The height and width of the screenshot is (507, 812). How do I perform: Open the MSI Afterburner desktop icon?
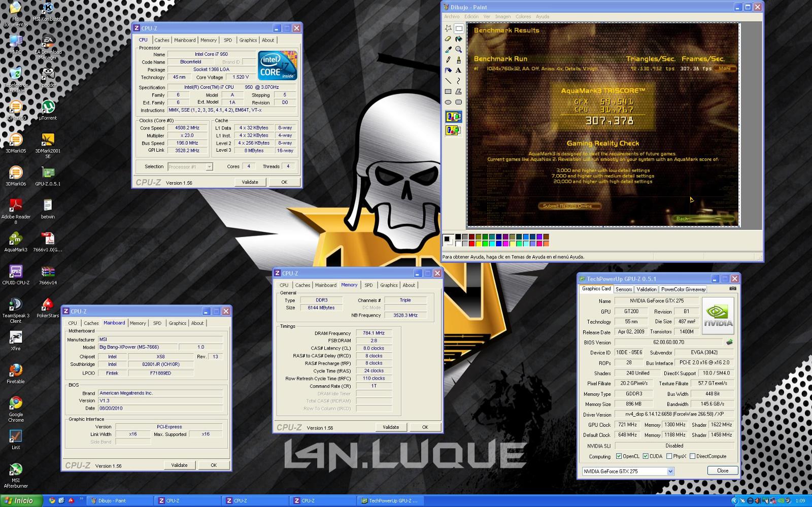click(16, 476)
